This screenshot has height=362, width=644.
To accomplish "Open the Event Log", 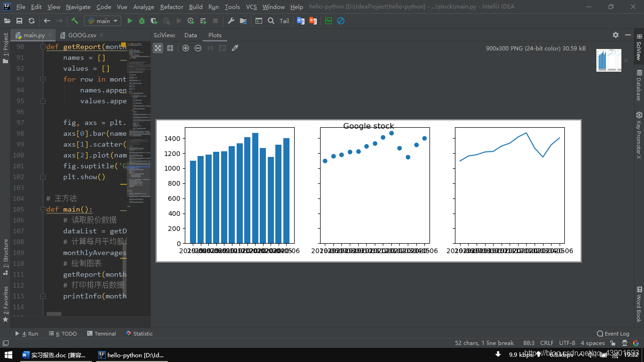I will coord(613,334).
